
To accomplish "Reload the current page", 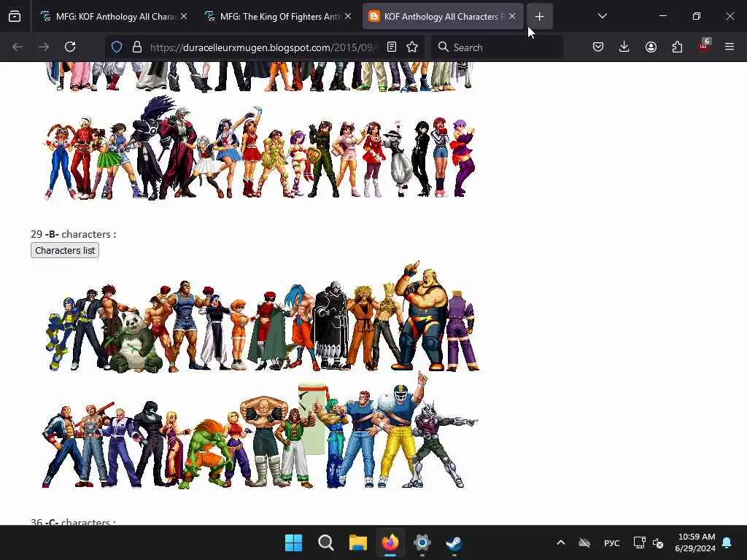I will (x=70, y=47).
